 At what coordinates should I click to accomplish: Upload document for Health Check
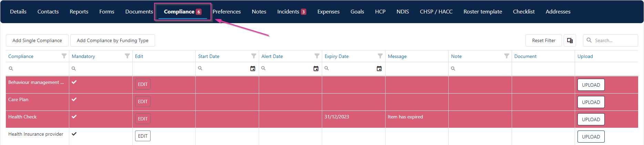point(591,119)
